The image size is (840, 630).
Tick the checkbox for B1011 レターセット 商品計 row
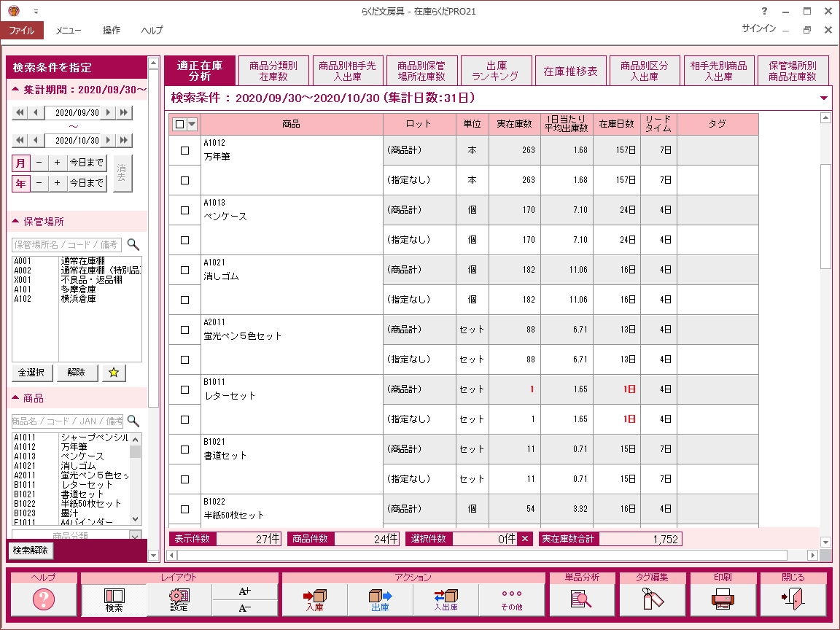(184, 389)
